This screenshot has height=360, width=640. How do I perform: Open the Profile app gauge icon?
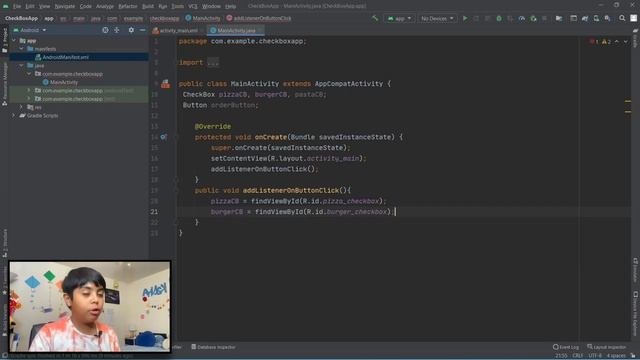[x=522, y=18]
